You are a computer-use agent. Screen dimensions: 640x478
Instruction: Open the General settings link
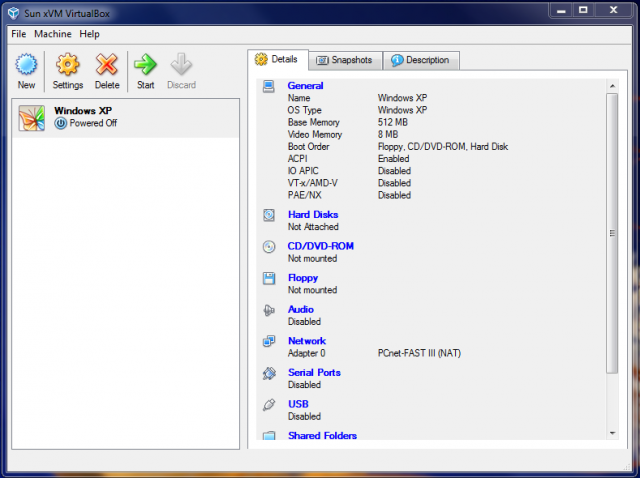click(x=305, y=86)
